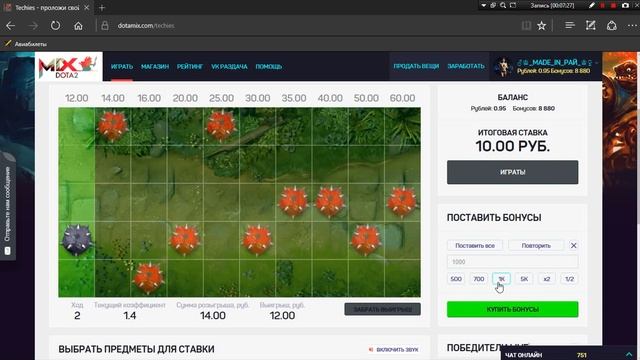The height and width of the screenshot is (360, 640).
Task: Go back with the browser back arrow
Action: click(x=10, y=26)
